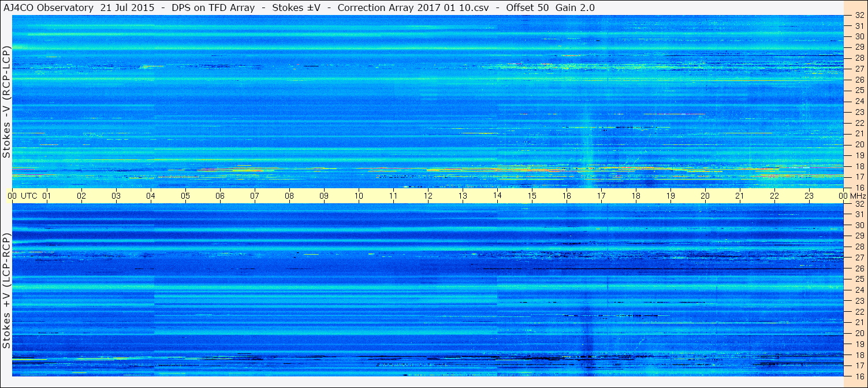Select the 10 hour marker
The width and height of the screenshot is (868, 388).
359,196
